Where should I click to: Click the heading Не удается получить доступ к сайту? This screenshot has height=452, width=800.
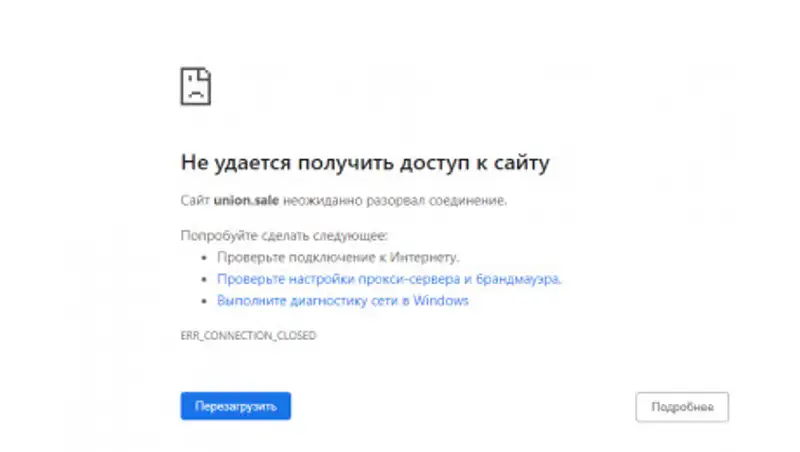click(x=365, y=162)
